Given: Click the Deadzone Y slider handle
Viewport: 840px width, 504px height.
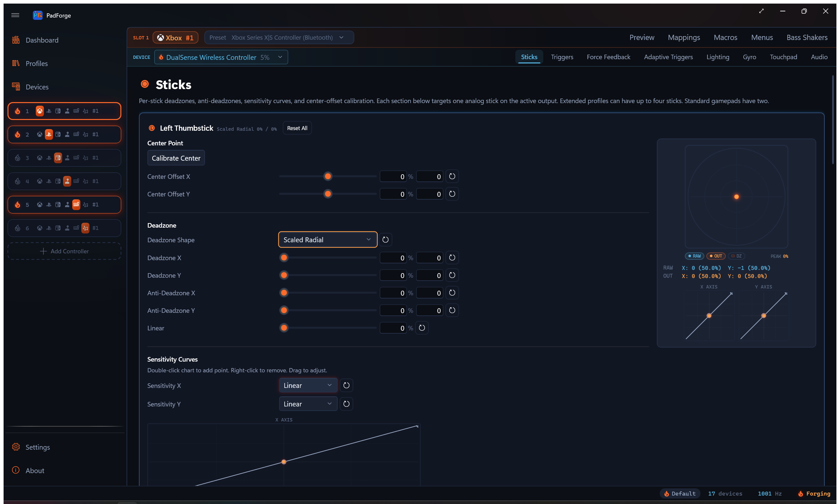Looking at the screenshot, I should click(284, 275).
